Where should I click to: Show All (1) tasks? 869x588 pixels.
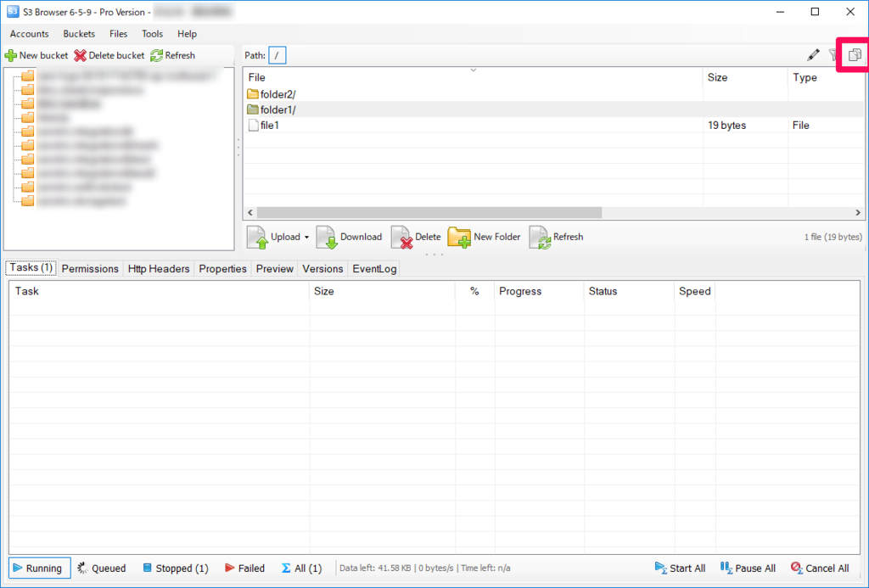301,568
